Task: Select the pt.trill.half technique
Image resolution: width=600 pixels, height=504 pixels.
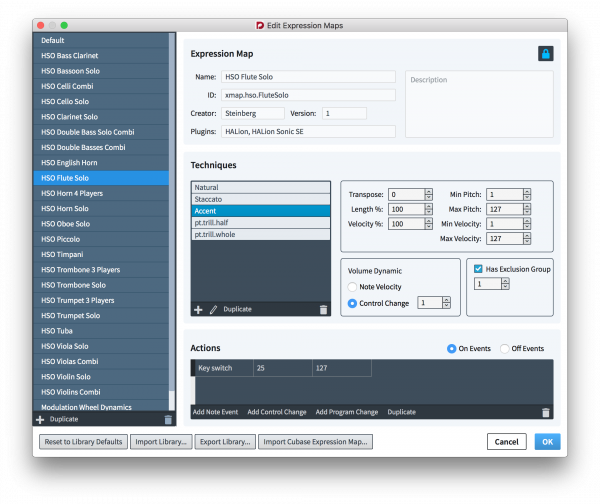Action: click(261, 223)
